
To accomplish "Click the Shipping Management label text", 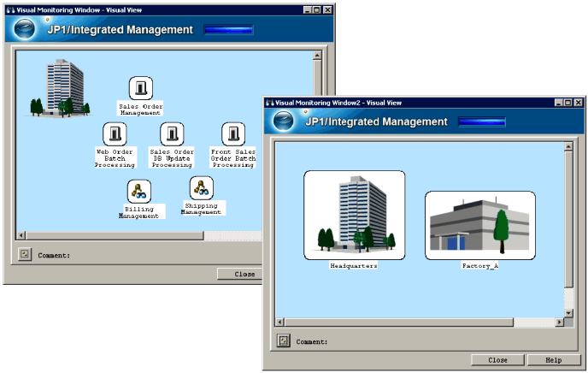I will tap(202, 209).
